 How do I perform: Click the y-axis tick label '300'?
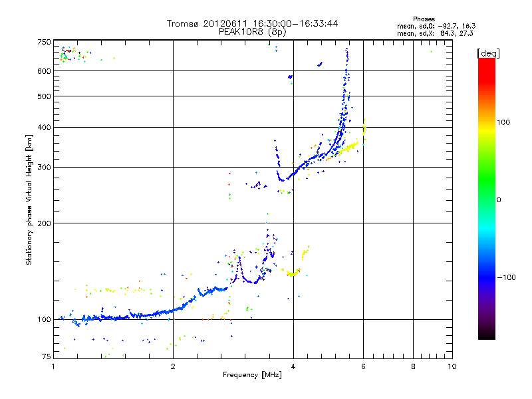tap(44, 167)
